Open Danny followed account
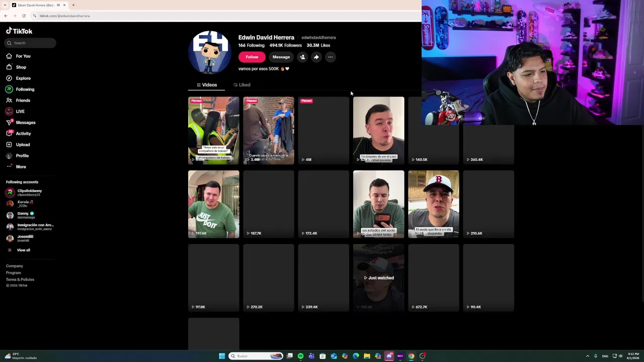 pos(21,215)
